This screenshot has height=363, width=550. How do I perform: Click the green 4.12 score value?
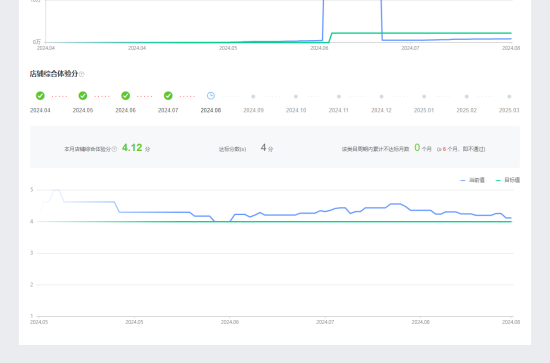click(132, 148)
